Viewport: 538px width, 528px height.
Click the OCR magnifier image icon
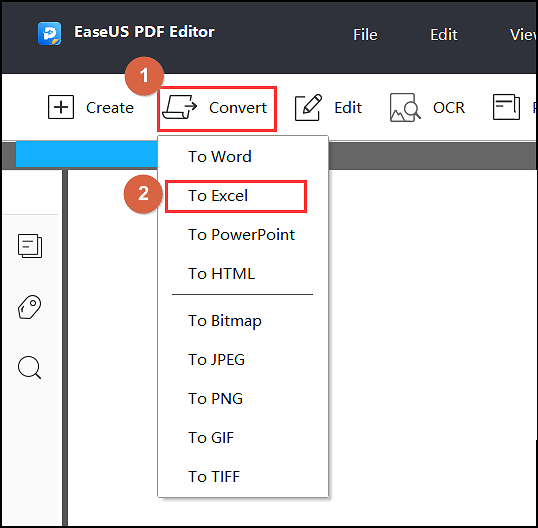tap(405, 107)
